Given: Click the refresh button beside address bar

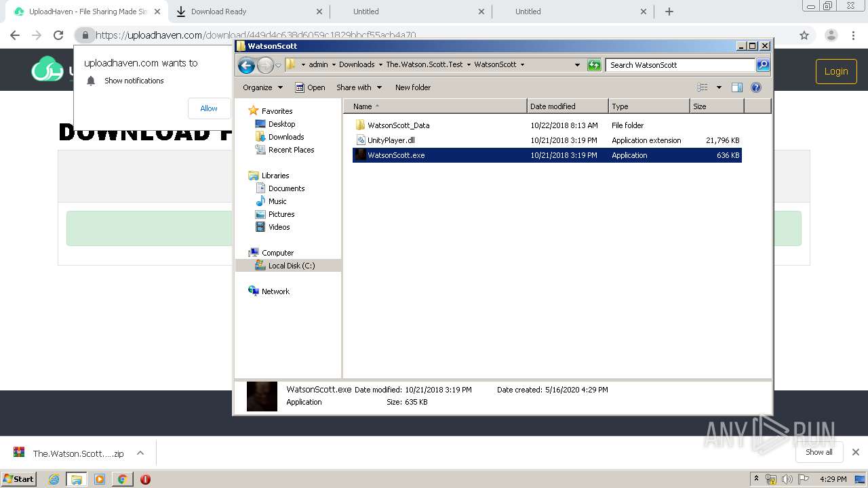Looking at the screenshot, I should pos(594,65).
